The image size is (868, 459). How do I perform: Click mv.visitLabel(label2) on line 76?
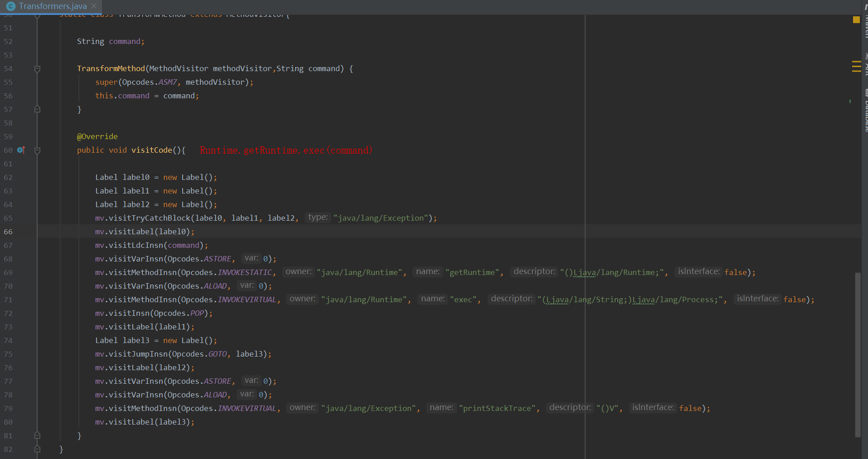pos(145,367)
